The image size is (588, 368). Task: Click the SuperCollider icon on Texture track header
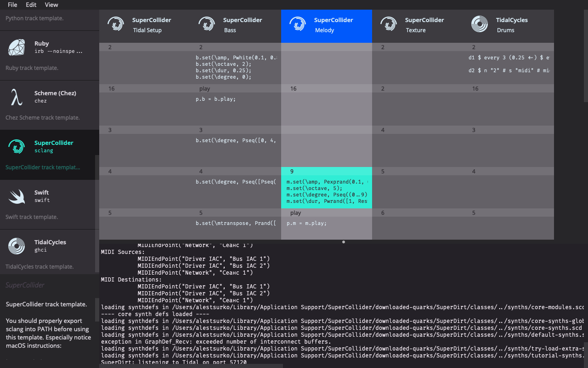point(388,24)
